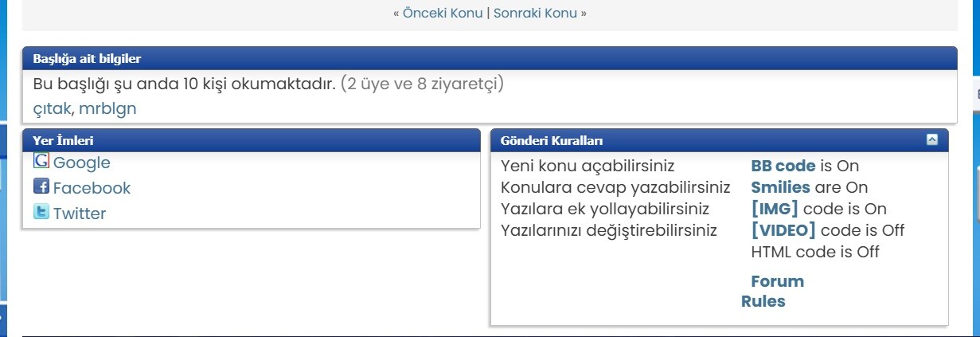The width and height of the screenshot is (980, 337).
Task: Open the Smilies link
Action: (780, 188)
